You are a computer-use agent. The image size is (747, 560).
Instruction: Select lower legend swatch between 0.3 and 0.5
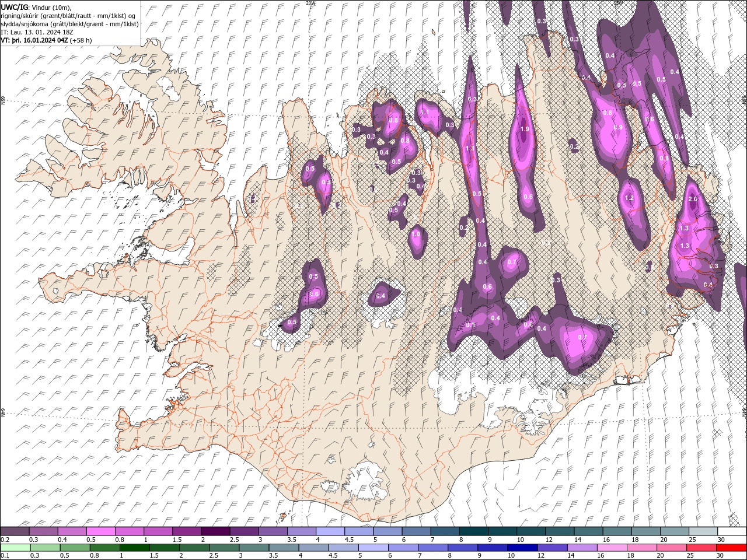[46, 548]
